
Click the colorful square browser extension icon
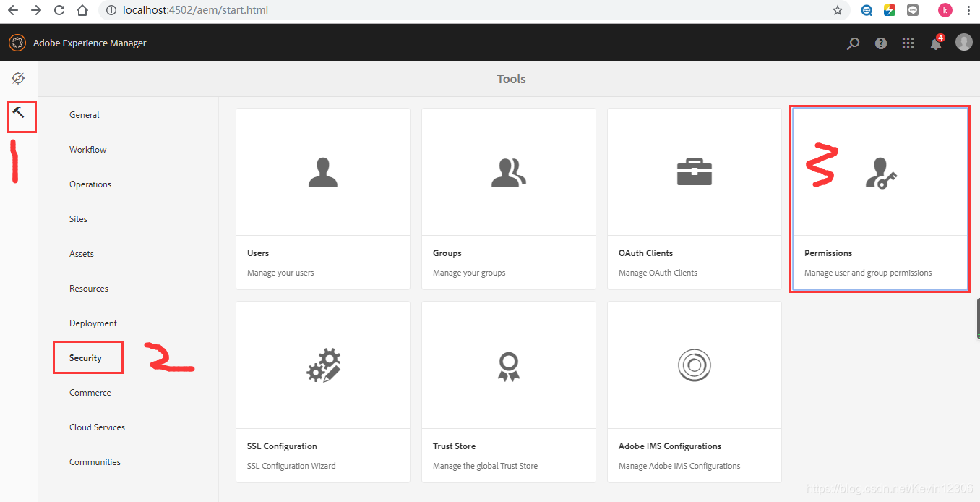tap(890, 10)
